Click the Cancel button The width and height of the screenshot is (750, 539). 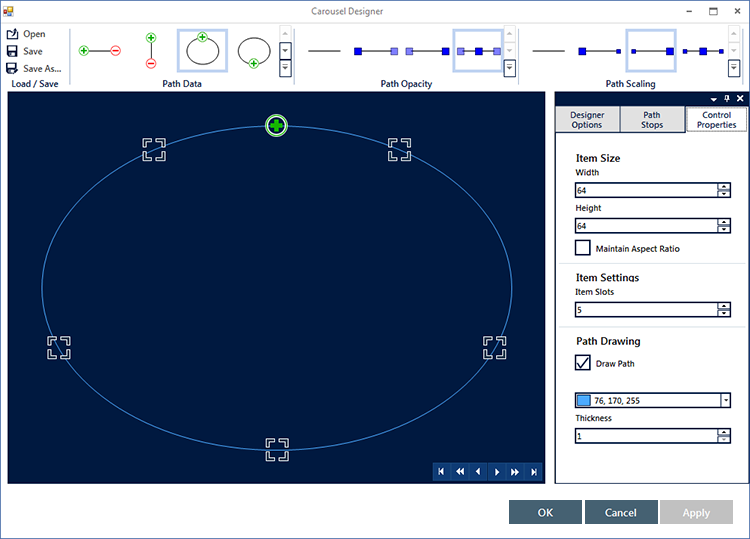621,512
